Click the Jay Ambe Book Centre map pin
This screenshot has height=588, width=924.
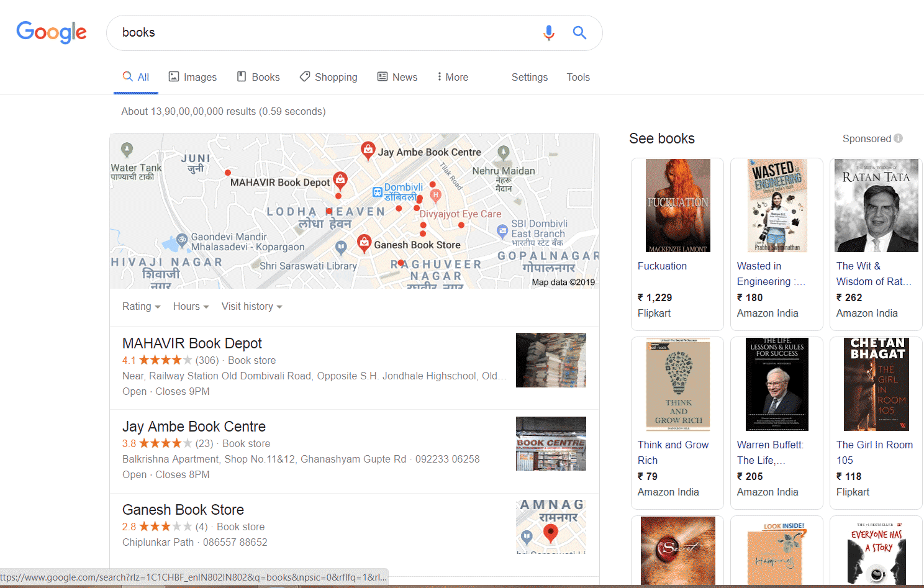tap(368, 150)
